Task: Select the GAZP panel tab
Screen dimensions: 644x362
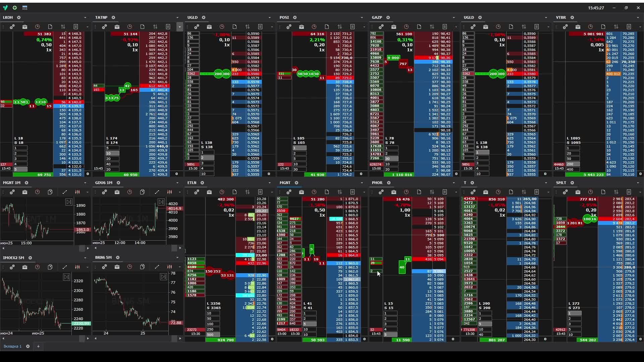Action: (377, 17)
